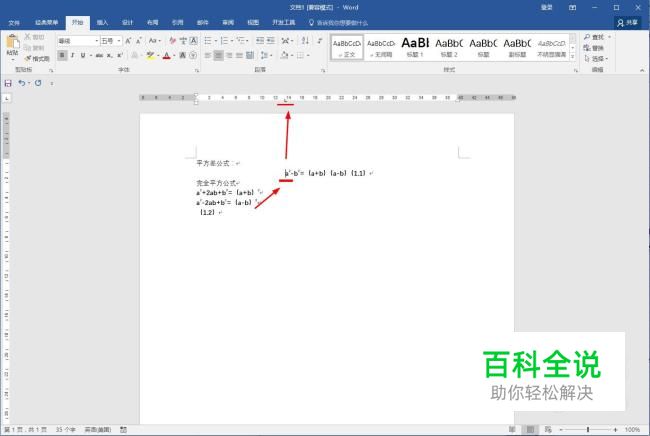This screenshot has width=650, height=436.
Task: Apply distributed alignment
Action: (250, 55)
